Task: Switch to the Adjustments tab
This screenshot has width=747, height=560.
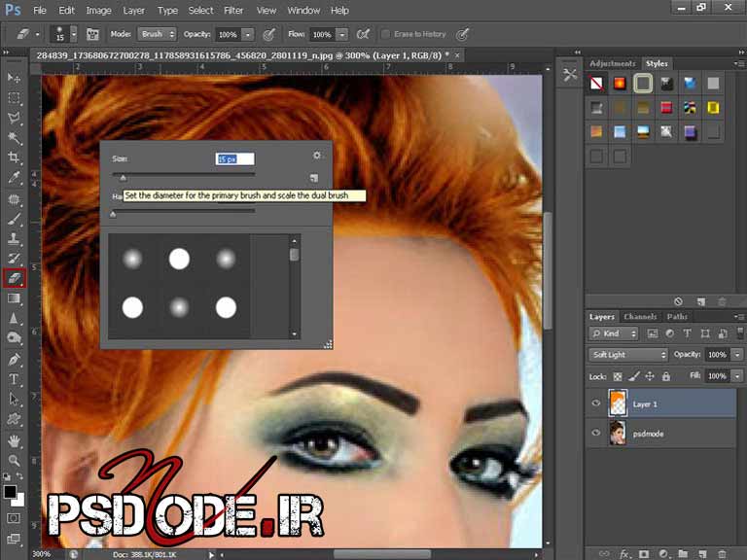Action: (x=613, y=63)
